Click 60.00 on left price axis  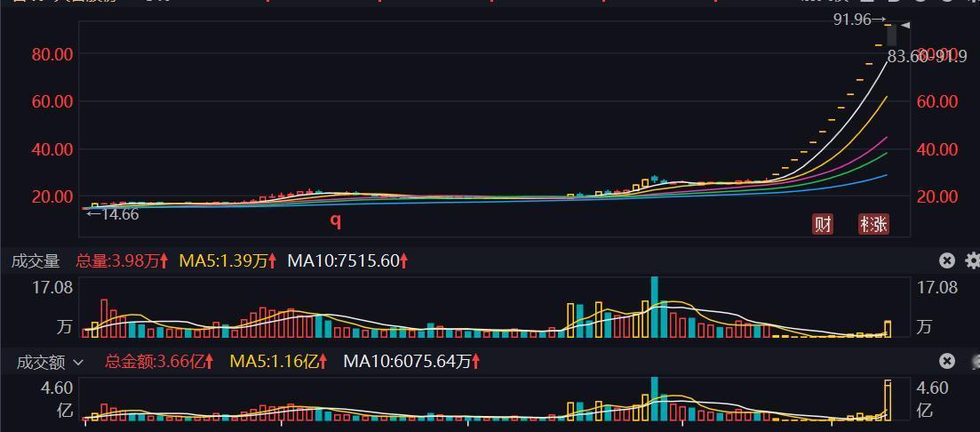tap(52, 101)
